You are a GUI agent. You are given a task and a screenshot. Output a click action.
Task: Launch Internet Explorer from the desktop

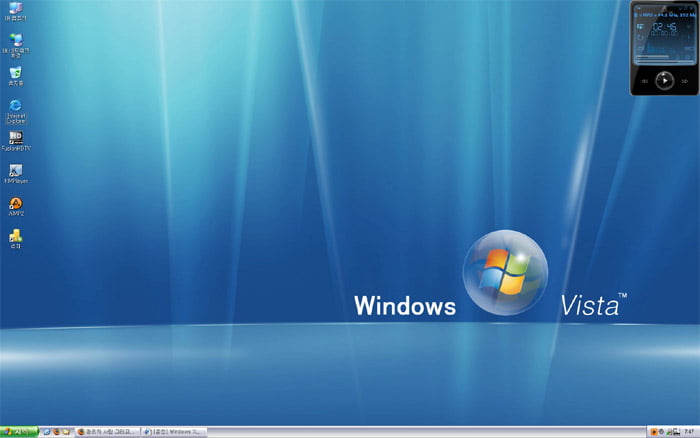click(16, 106)
